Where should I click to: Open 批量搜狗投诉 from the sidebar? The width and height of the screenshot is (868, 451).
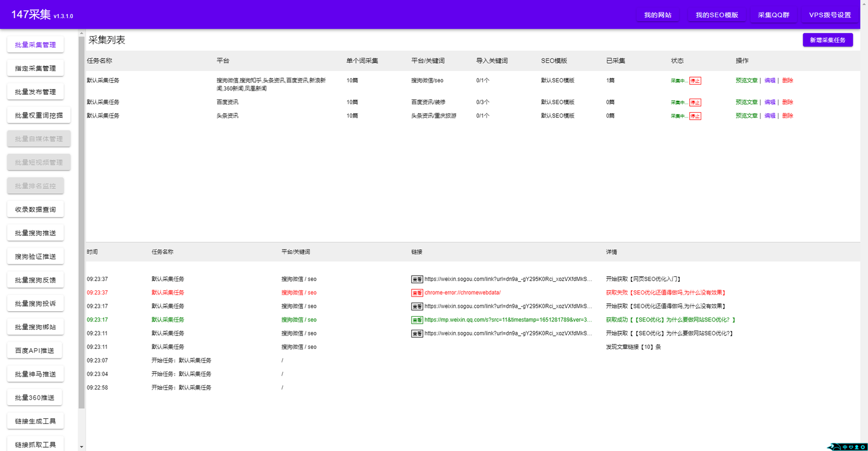35,303
